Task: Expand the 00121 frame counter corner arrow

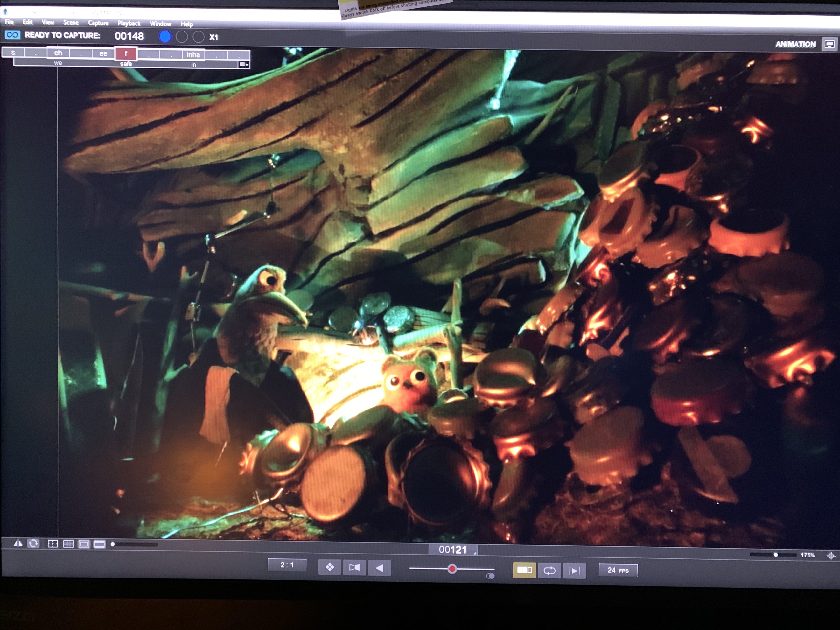Action: [475, 553]
